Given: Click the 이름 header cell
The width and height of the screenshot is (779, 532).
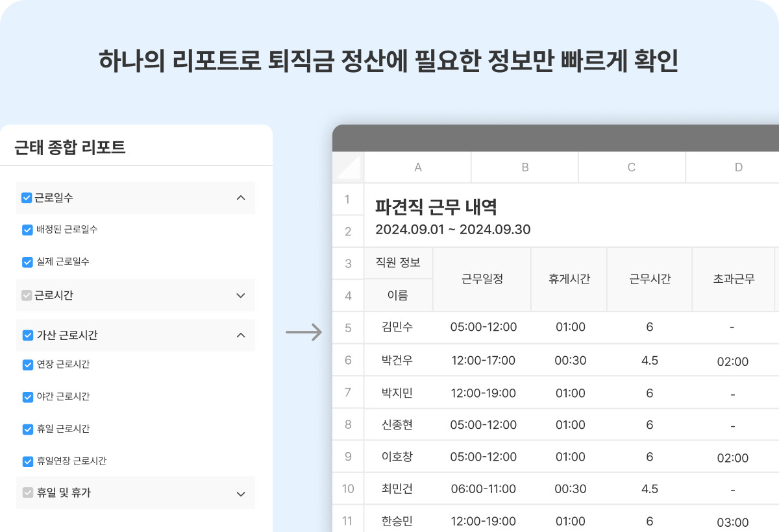Looking at the screenshot, I should point(398,295).
